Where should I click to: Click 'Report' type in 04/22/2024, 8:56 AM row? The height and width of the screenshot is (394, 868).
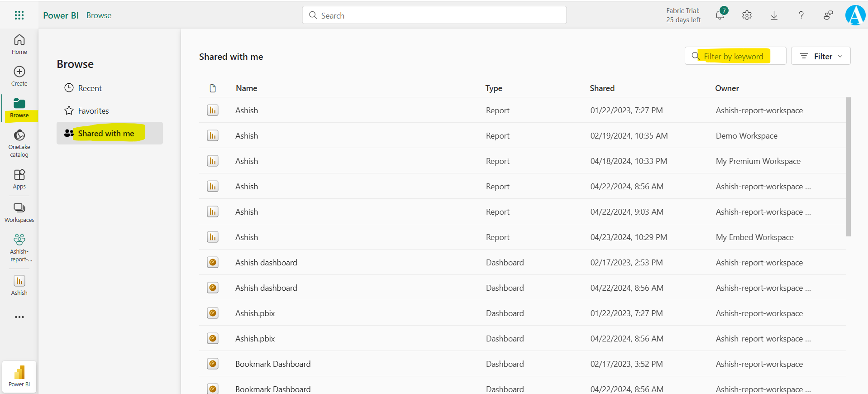[497, 186]
